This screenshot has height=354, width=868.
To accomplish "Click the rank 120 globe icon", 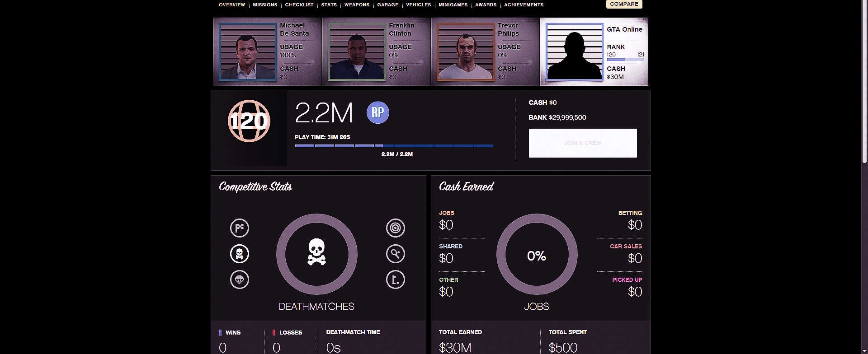I will pos(249,121).
